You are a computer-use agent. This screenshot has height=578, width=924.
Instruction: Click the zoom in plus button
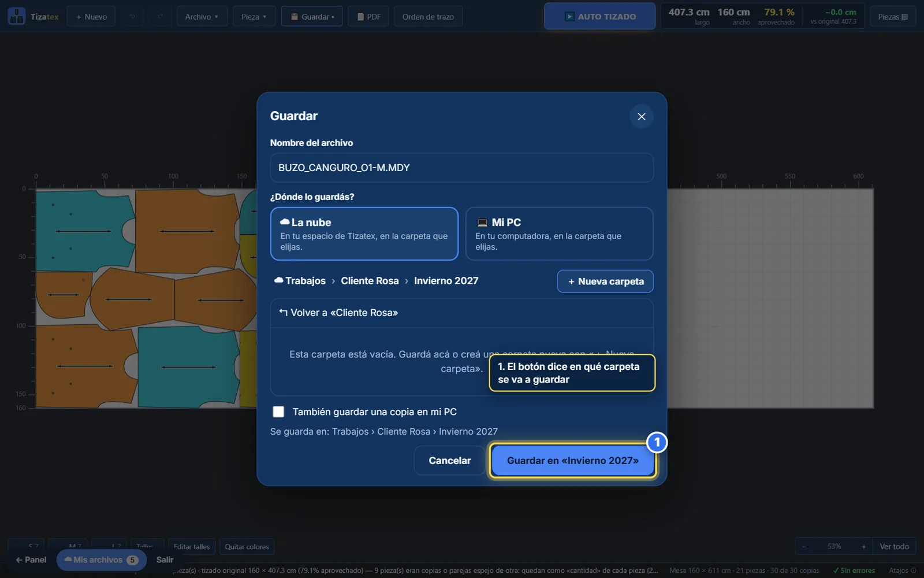click(863, 547)
